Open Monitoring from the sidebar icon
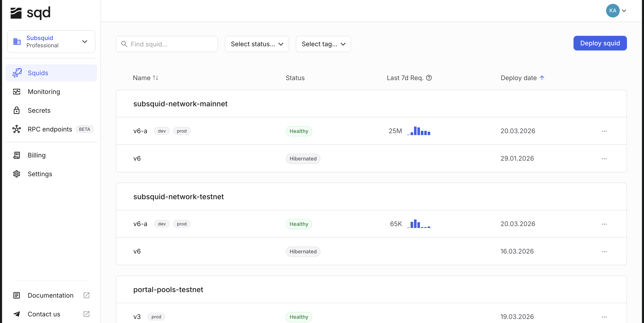The width and height of the screenshot is (644, 323). tap(16, 92)
